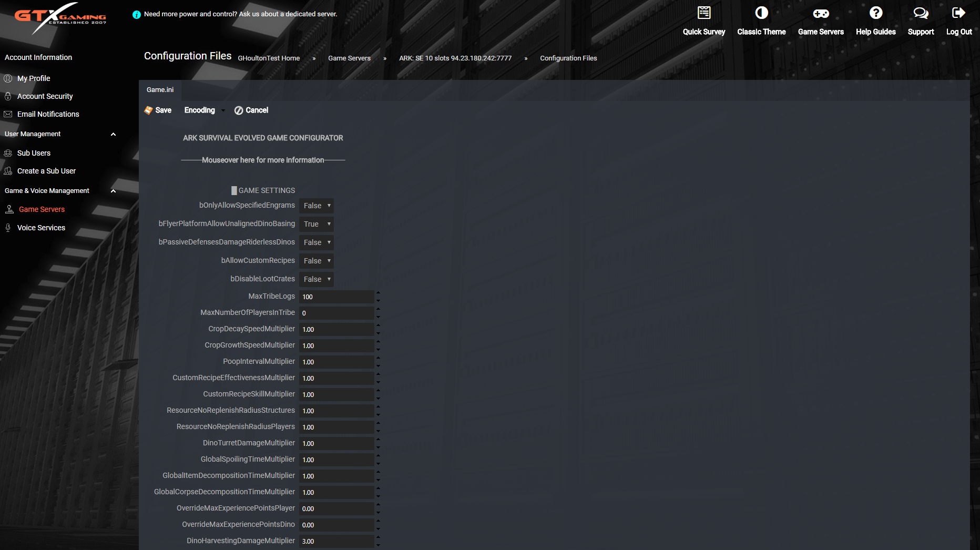Screen dimensions: 980x550
Task: Open bDisableLootCrates dropdown
Action: [x=317, y=279]
